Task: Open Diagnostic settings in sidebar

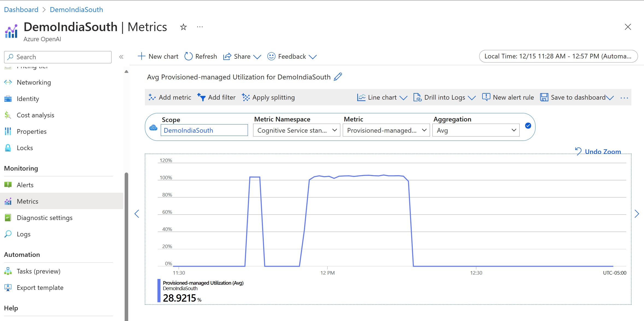Action: (45, 218)
